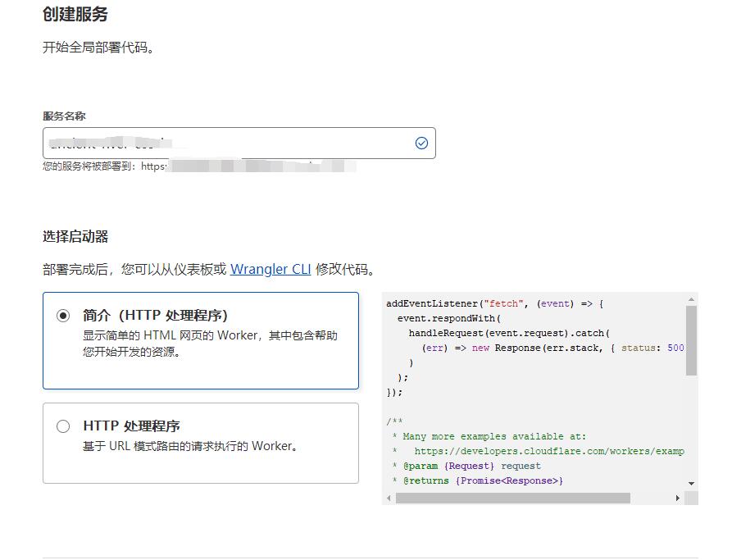Image resolution: width=732 pixels, height=560 pixels.
Task: Click the 开始全局部署代码 subtitle text
Action: pos(98,48)
